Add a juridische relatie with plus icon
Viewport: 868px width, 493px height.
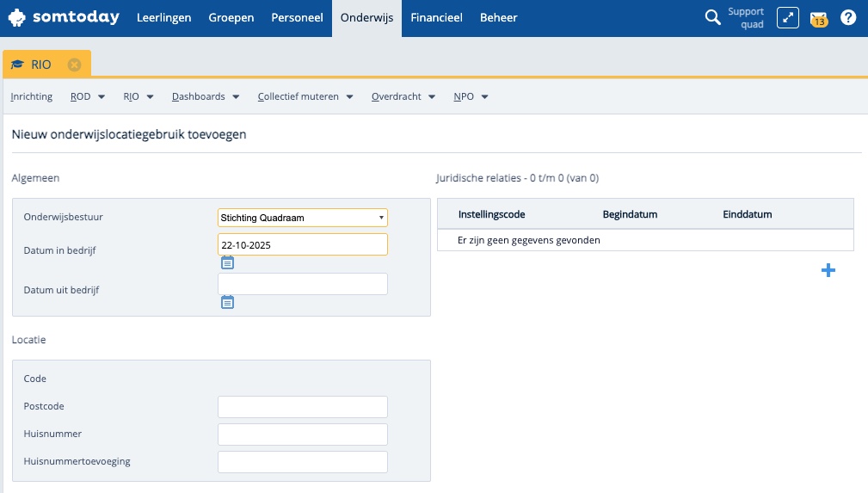(828, 271)
